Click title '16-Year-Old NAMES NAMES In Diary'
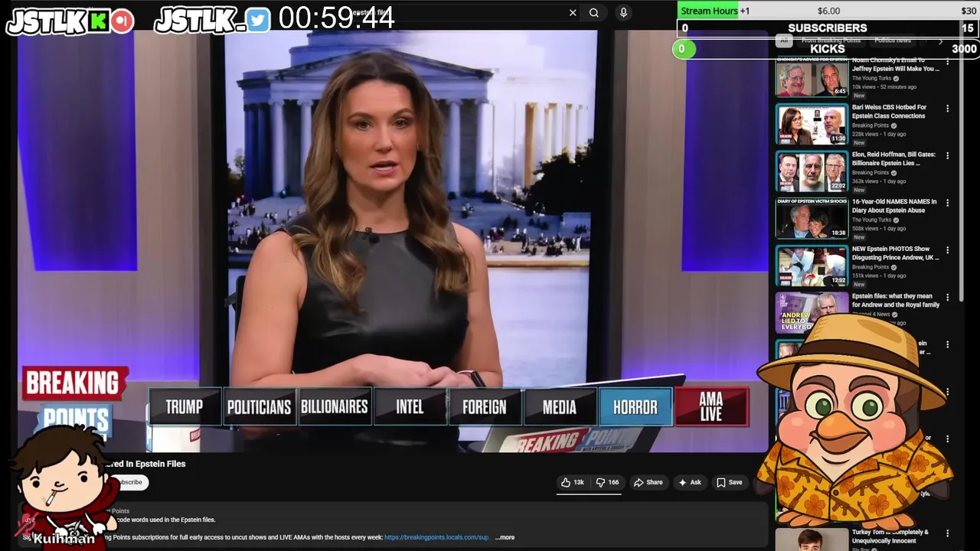The height and width of the screenshot is (551, 980). [893, 206]
